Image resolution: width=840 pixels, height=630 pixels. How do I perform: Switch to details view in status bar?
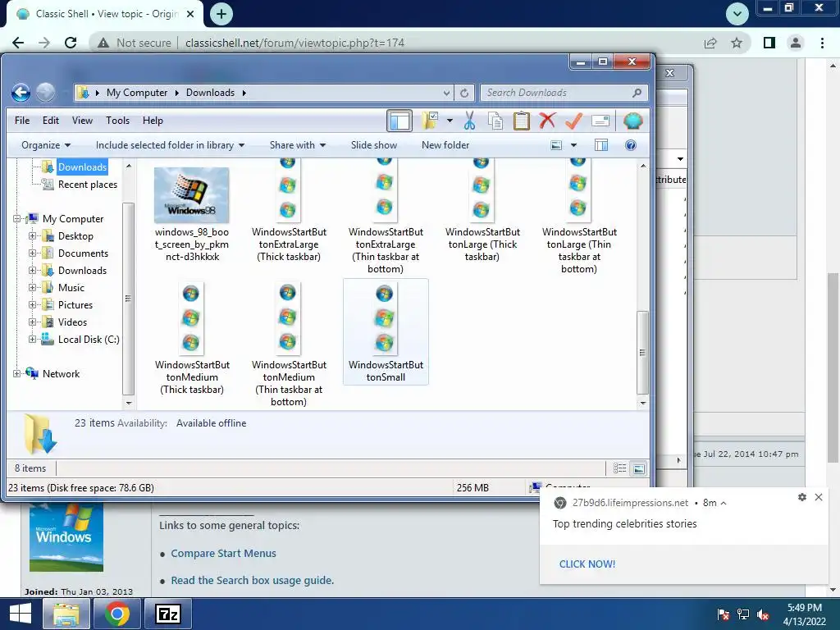click(x=620, y=468)
